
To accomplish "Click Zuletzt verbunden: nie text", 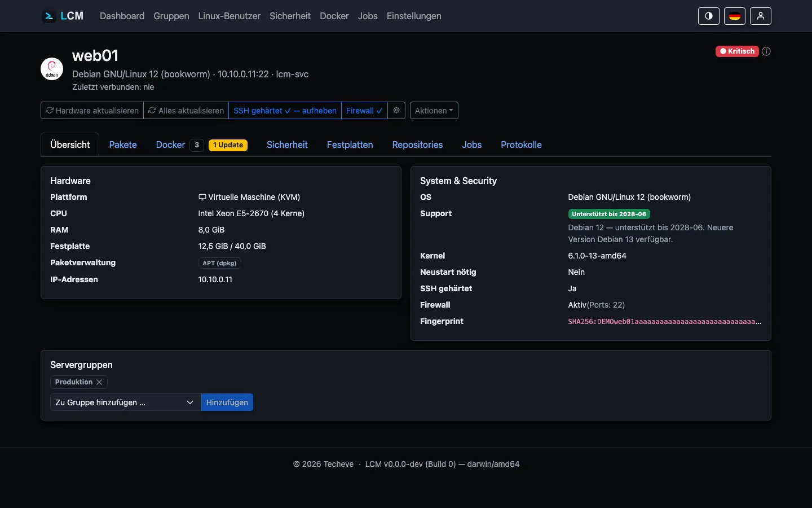I will click(113, 87).
